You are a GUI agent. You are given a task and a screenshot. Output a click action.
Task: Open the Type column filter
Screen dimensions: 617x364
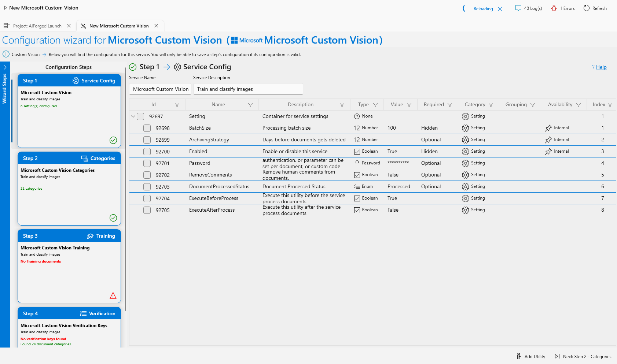(x=375, y=105)
